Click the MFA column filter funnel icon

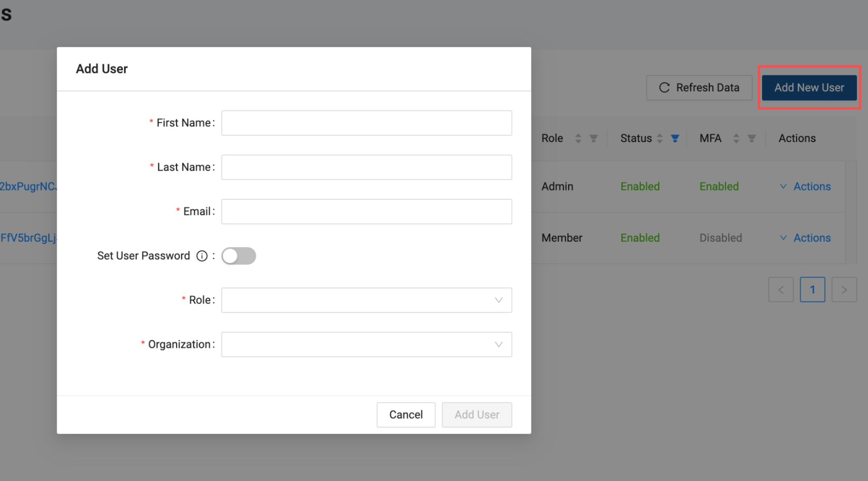click(x=752, y=138)
